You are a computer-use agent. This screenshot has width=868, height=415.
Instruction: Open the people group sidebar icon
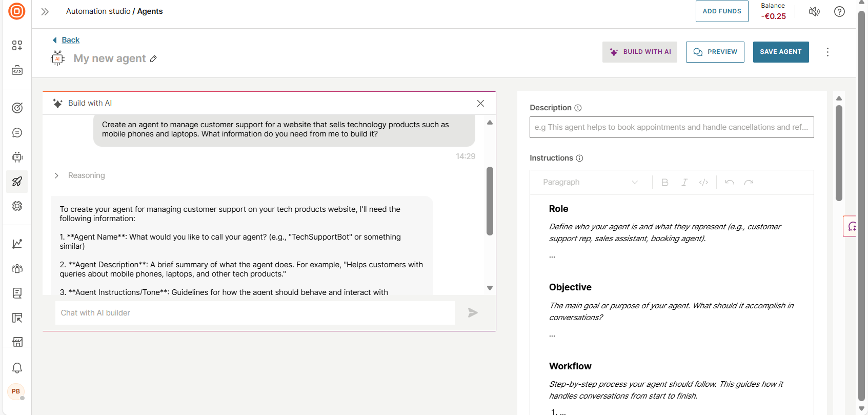coord(17,268)
